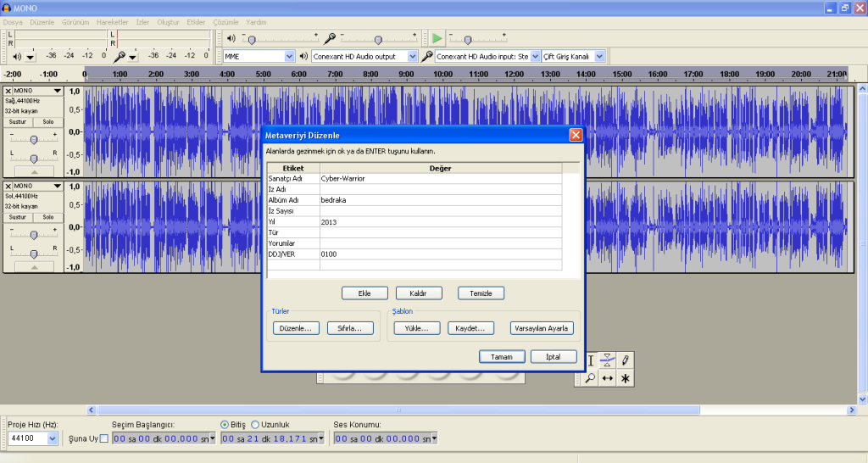
Task: Click the horizontal timeline scrollbar
Action: pos(398,410)
